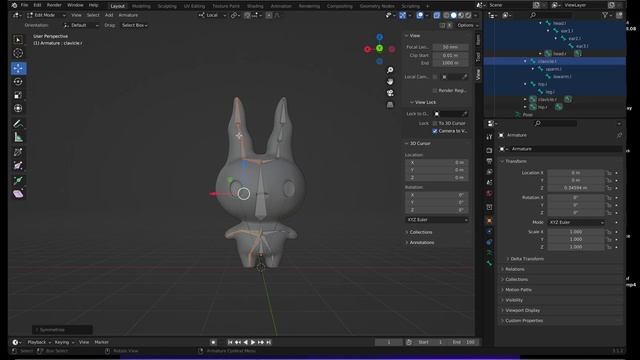This screenshot has width=640, height=360.
Task: Click the Focal Length 50 mm field
Action: click(x=451, y=47)
